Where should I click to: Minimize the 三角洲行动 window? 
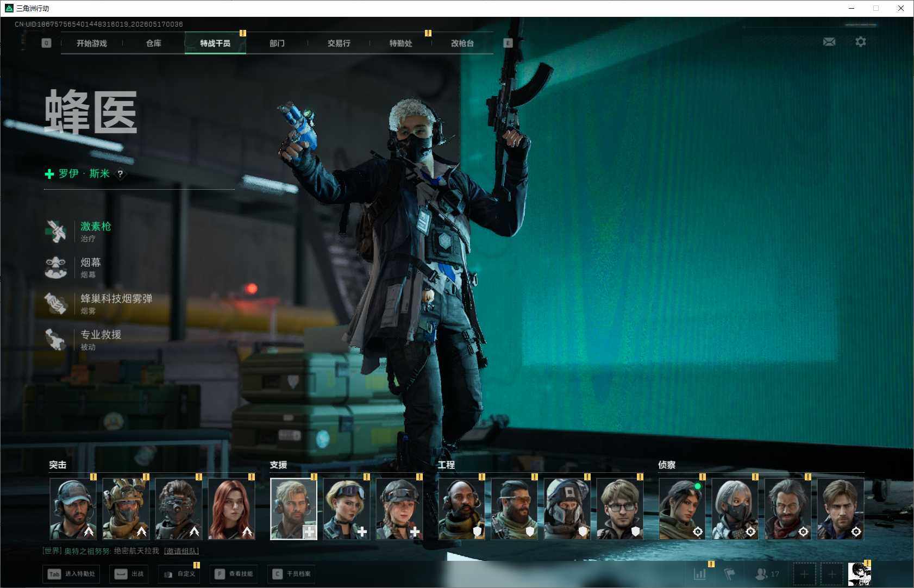(x=852, y=8)
